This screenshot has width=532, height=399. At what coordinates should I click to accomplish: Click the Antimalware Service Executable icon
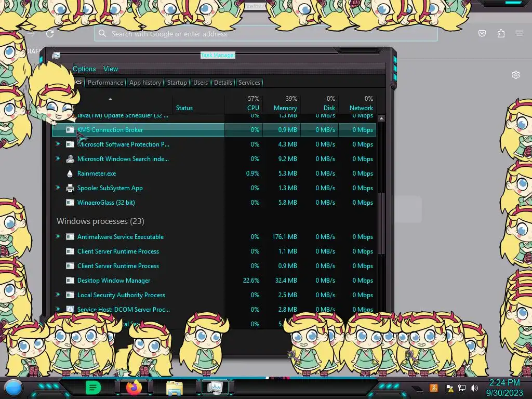click(x=70, y=237)
